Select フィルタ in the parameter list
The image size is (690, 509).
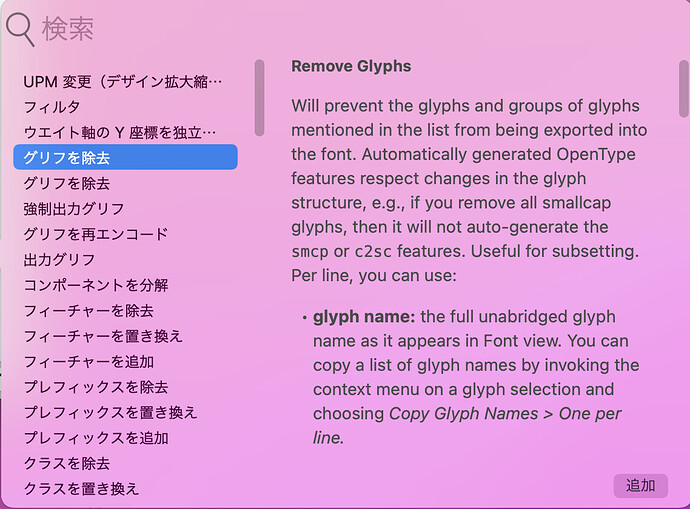pos(125,107)
